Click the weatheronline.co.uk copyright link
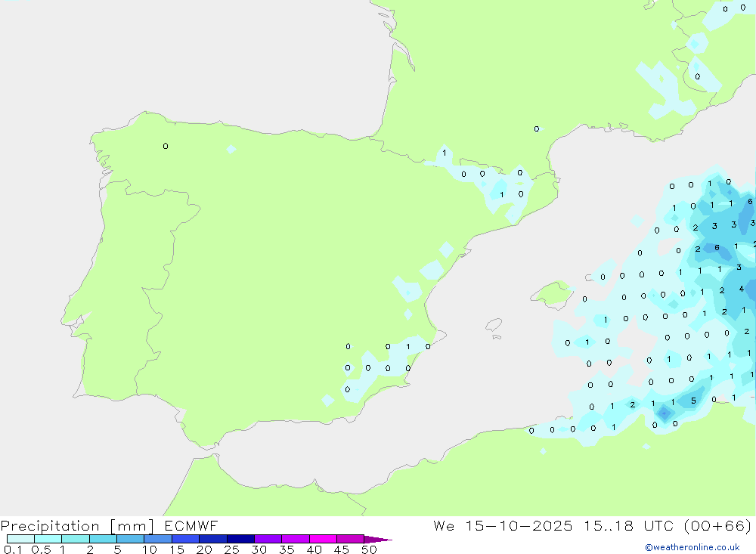 pos(692,547)
